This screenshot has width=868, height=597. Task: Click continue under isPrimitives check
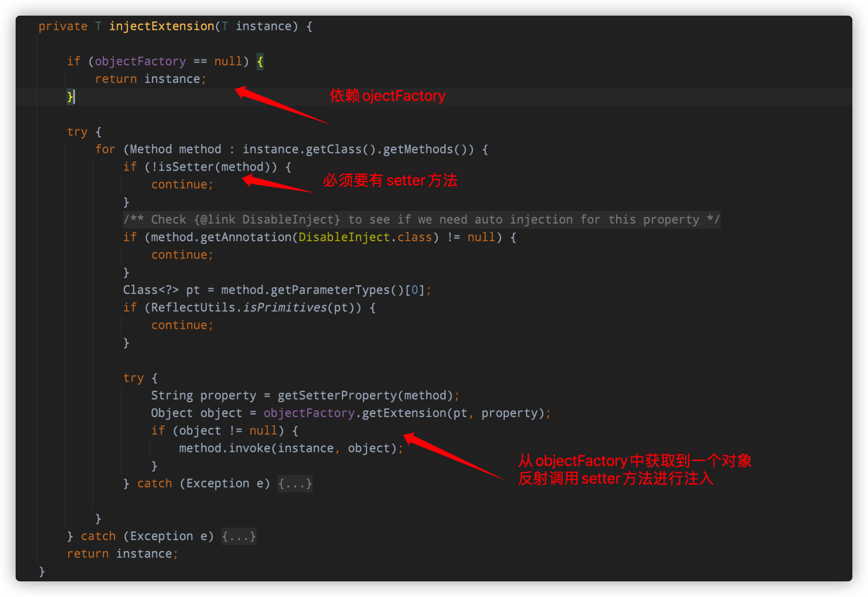click(x=182, y=325)
